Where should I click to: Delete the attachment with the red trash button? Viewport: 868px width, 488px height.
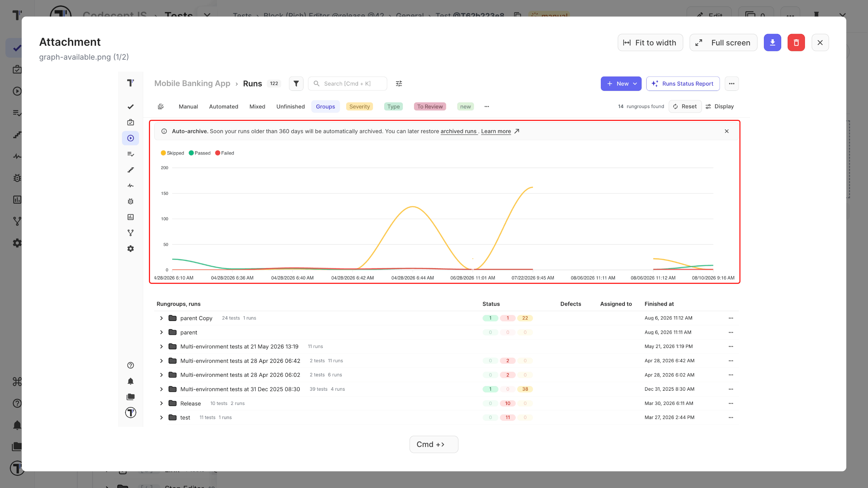pyautogui.click(x=796, y=43)
